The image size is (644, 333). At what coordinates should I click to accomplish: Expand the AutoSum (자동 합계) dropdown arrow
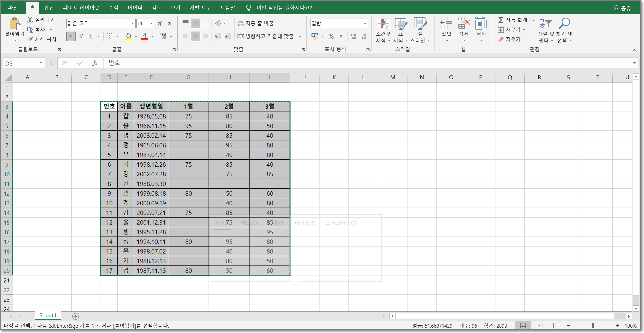point(533,20)
